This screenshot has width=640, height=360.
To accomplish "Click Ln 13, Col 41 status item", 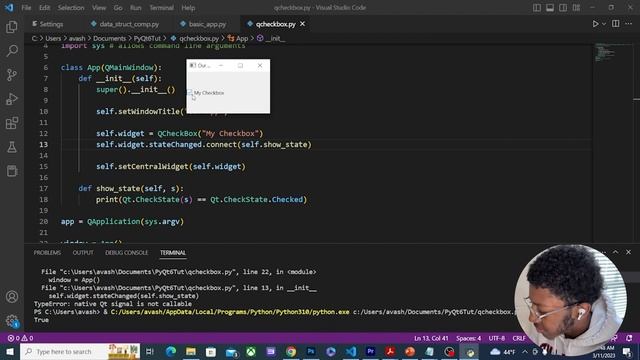I will pyautogui.click(x=431, y=338).
